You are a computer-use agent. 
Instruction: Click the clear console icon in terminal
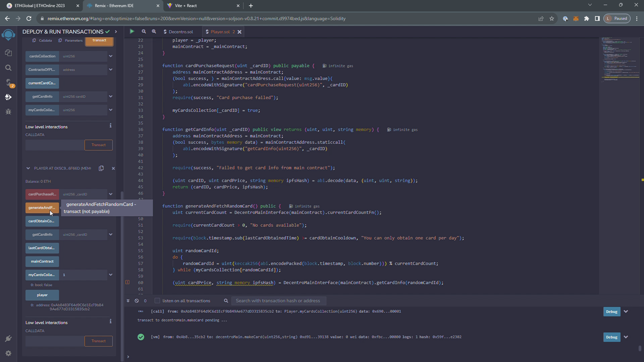coord(137,301)
